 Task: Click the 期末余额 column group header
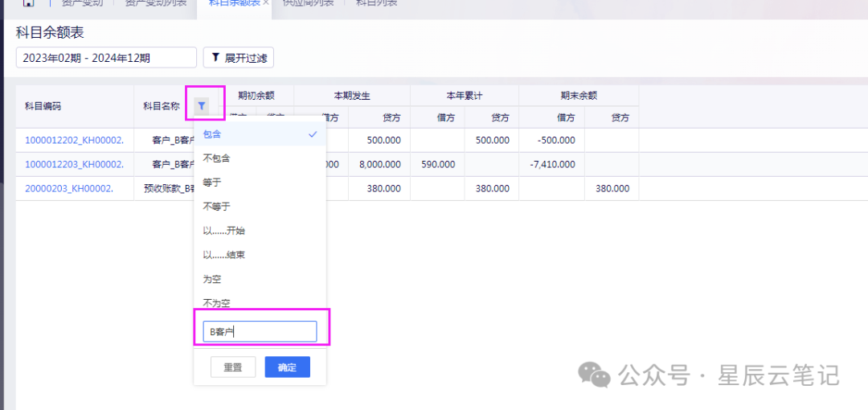(x=579, y=96)
